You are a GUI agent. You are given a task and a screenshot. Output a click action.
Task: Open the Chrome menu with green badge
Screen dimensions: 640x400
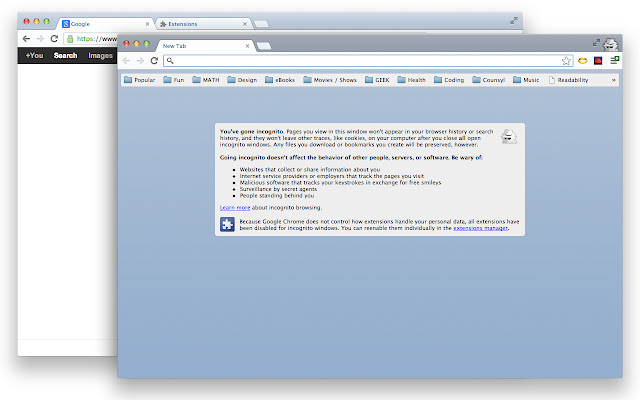(614, 60)
